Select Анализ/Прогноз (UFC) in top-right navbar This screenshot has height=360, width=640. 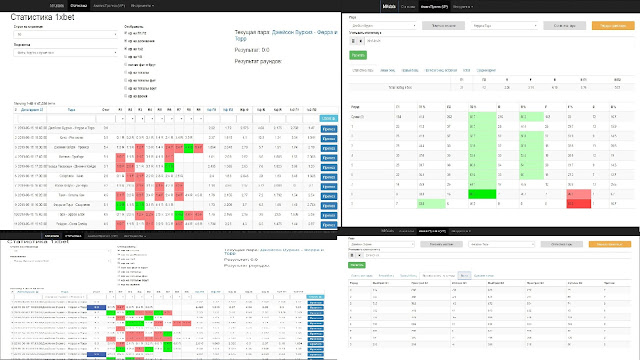pyautogui.click(x=434, y=7)
